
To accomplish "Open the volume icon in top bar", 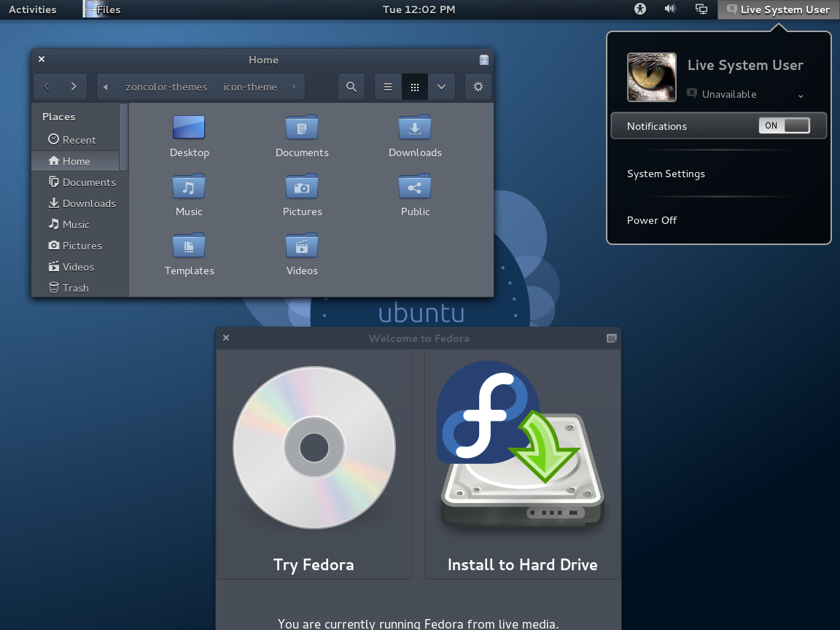I will [670, 9].
